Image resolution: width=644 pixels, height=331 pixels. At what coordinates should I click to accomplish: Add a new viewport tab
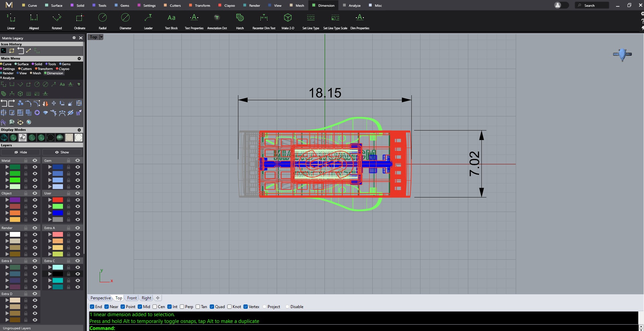tap(158, 298)
